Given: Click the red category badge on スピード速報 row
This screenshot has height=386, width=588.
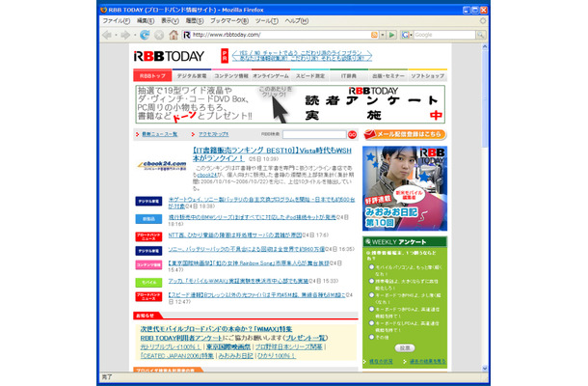Looking at the screenshot, I should (148, 296).
